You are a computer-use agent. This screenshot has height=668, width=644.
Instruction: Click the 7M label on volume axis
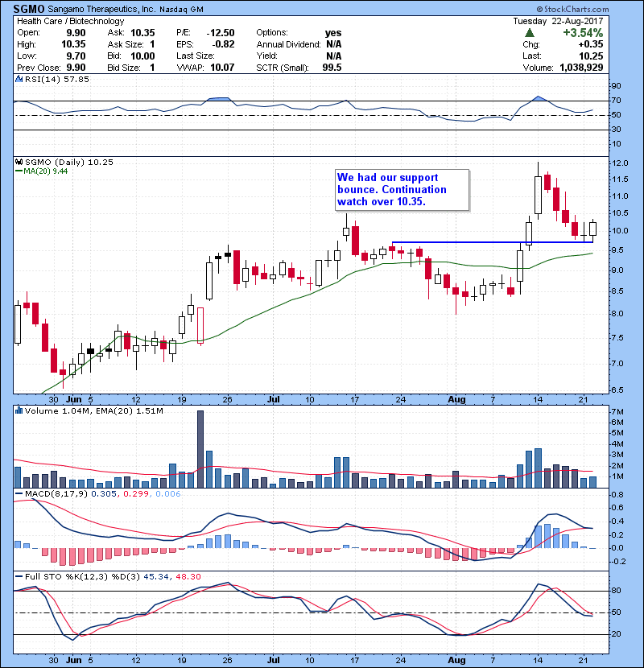click(617, 412)
